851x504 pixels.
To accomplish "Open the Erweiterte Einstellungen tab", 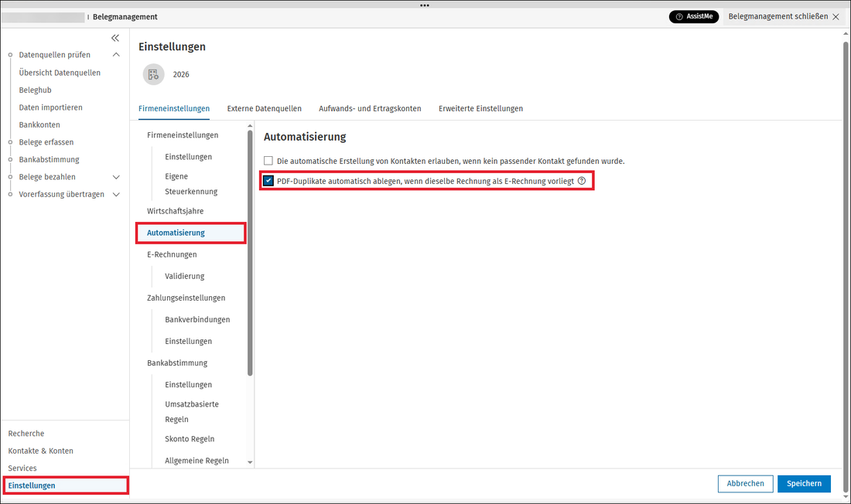I will (x=481, y=108).
